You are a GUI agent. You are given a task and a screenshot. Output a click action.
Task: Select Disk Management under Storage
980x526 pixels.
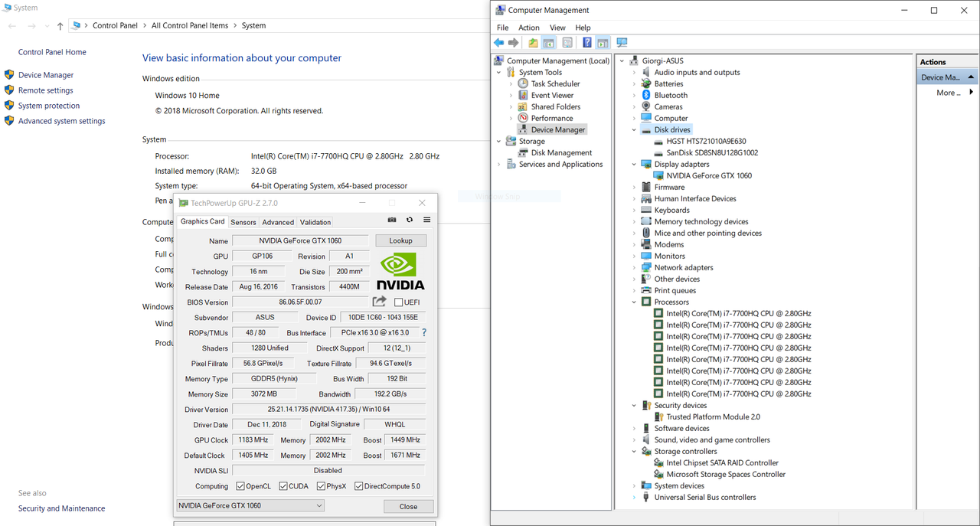(561, 152)
